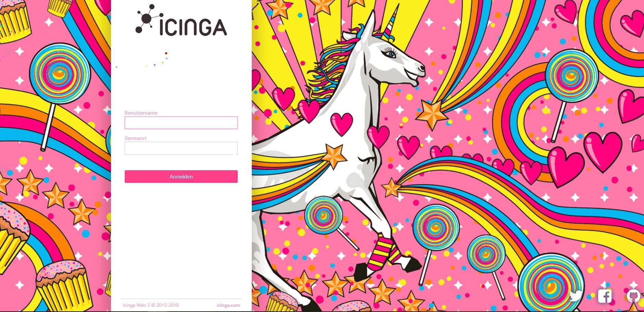Open Icinga's Twitter page via bird icon
The height and width of the screenshot is (312, 644).
pyautogui.click(x=576, y=296)
